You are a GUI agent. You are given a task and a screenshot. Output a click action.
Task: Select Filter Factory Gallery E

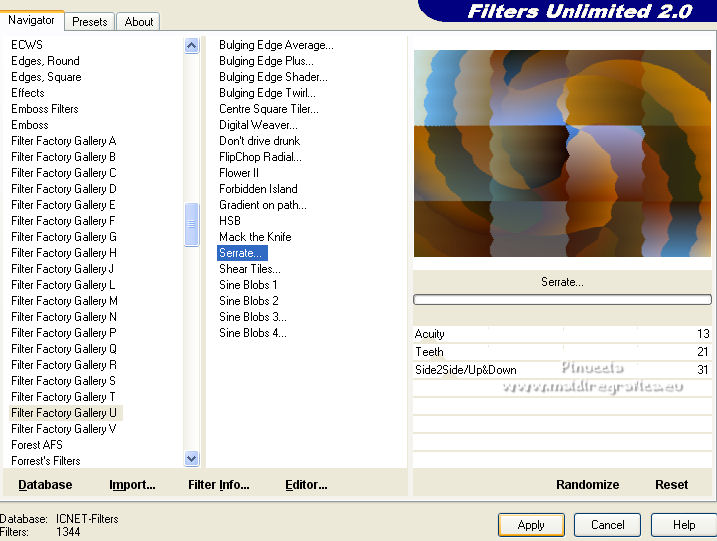(x=64, y=205)
